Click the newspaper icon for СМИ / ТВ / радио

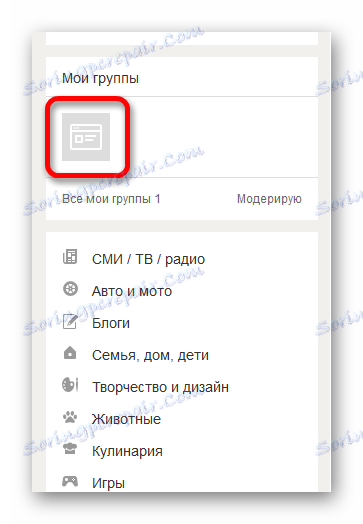pos(70,257)
